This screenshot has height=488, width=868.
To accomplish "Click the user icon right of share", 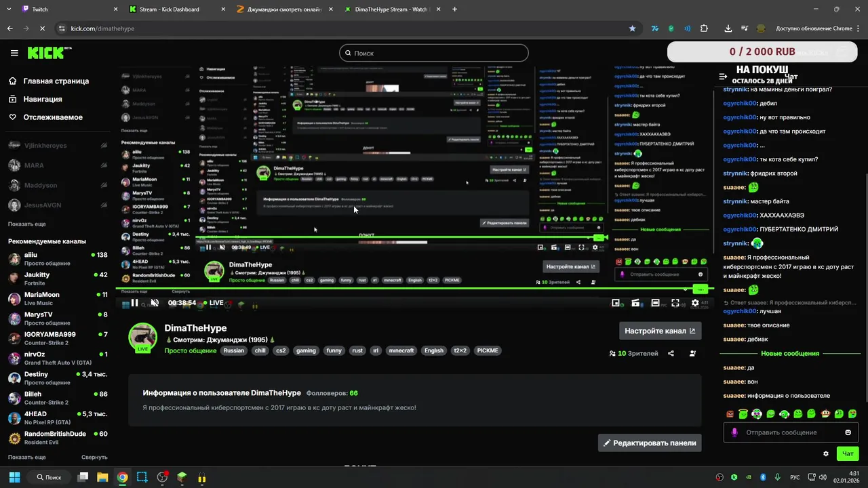I will 692,353.
